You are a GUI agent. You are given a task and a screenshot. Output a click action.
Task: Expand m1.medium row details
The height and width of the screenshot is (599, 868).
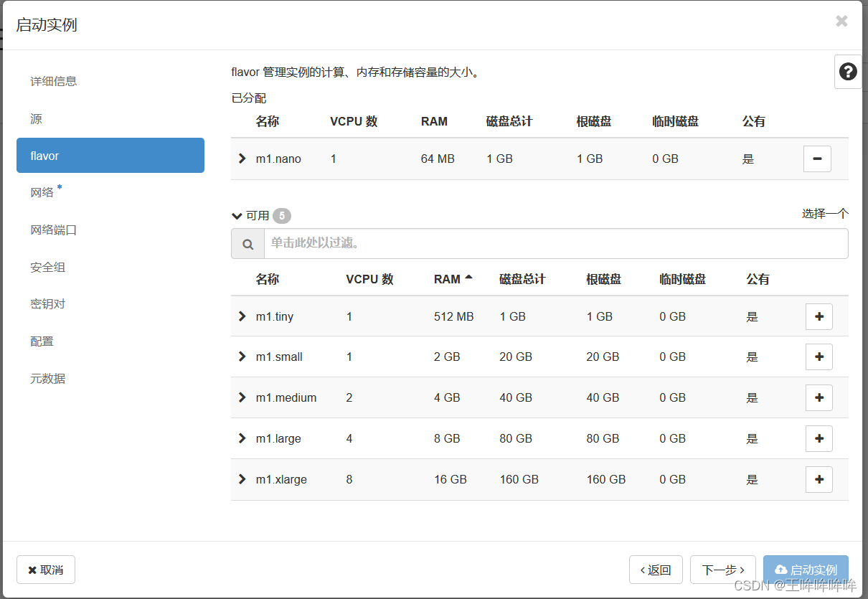tap(242, 397)
